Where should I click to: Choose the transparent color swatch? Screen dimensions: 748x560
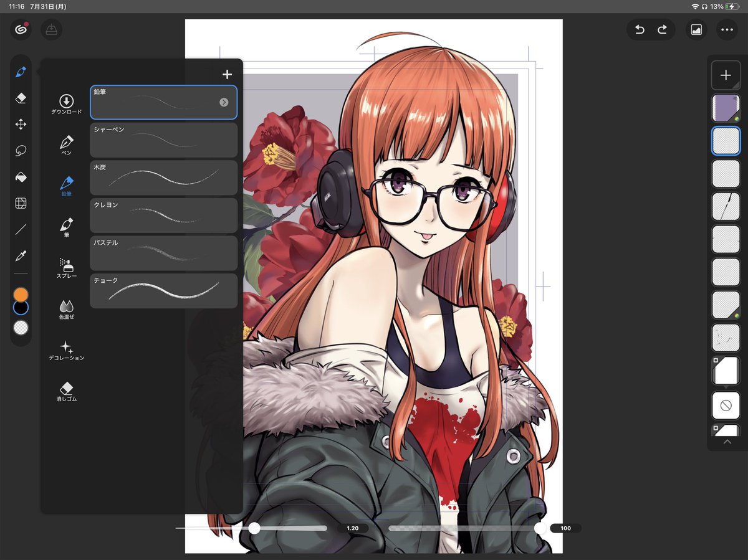point(21,328)
